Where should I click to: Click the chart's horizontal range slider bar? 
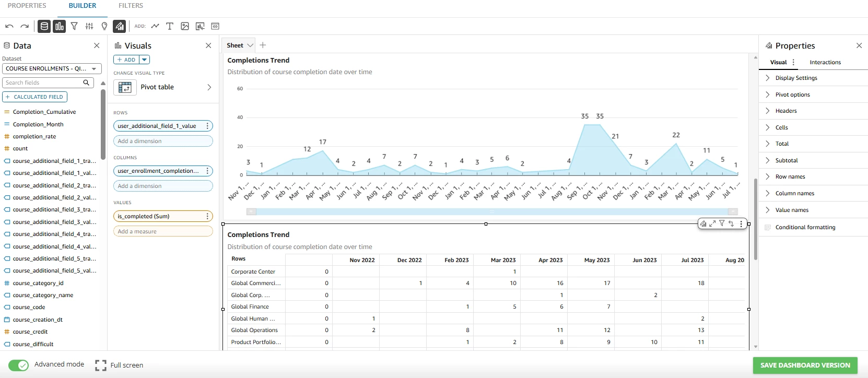tap(492, 211)
